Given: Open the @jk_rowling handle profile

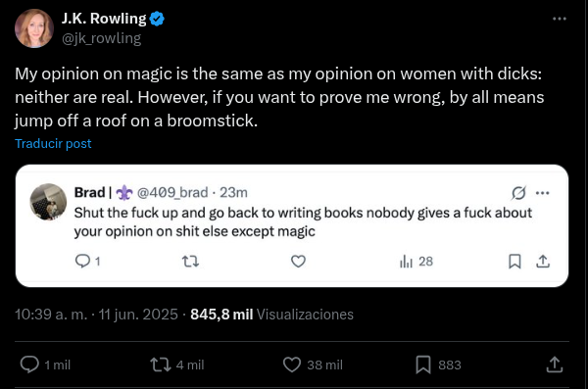Looking at the screenshot, I should click(101, 38).
